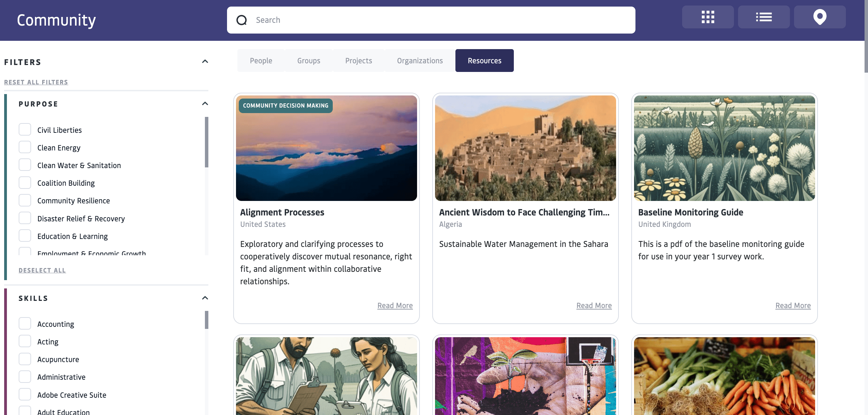Open the carrots and leeks photo card
Image resolution: width=868 pixels, height=415 pixels.
(x=725, y=376)
